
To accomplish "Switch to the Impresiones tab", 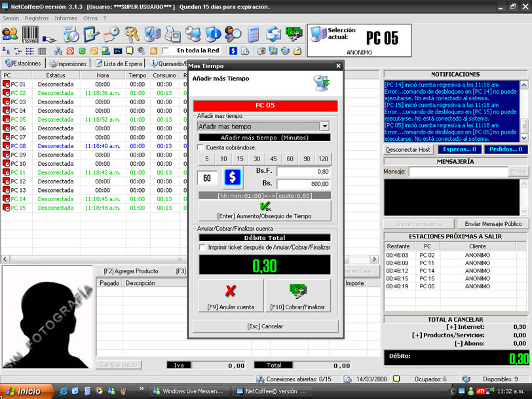I will (68, 64).
